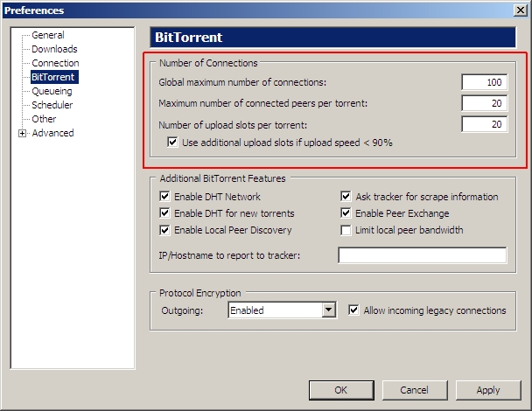Select General in preferences tree
This screenshot has height=411, width=532.
(48, 35)
